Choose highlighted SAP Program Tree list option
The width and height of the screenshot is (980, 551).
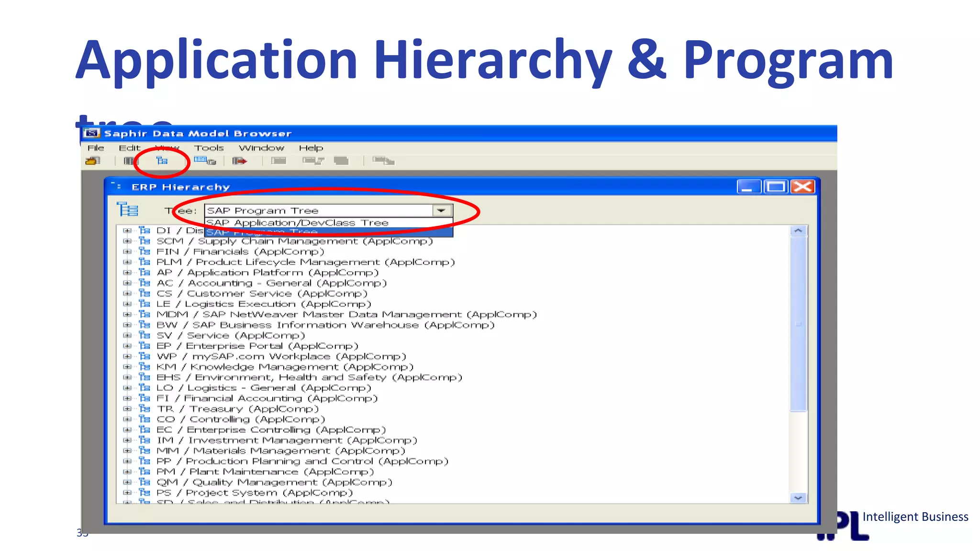(x=329, y=232)
